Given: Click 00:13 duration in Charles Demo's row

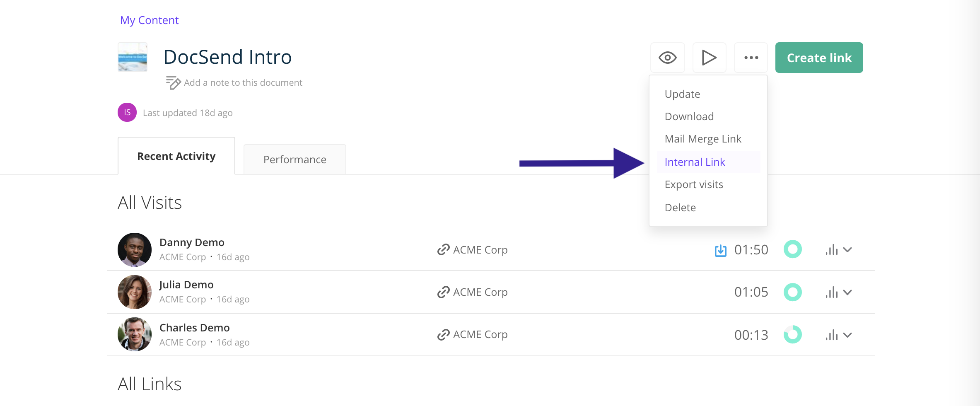Looking at the screenshot, I should coord(751,335).
